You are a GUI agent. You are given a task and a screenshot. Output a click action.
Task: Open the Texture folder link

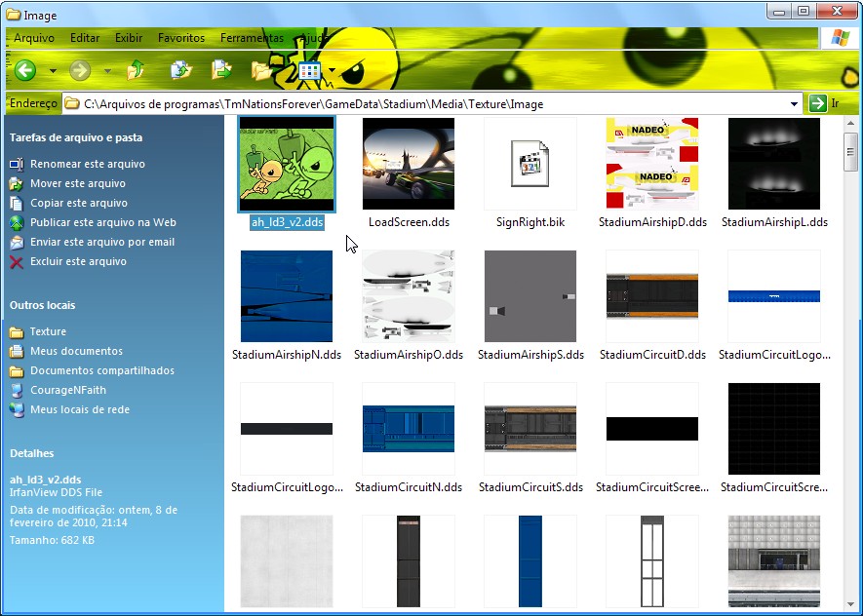[x=48, y=331]
